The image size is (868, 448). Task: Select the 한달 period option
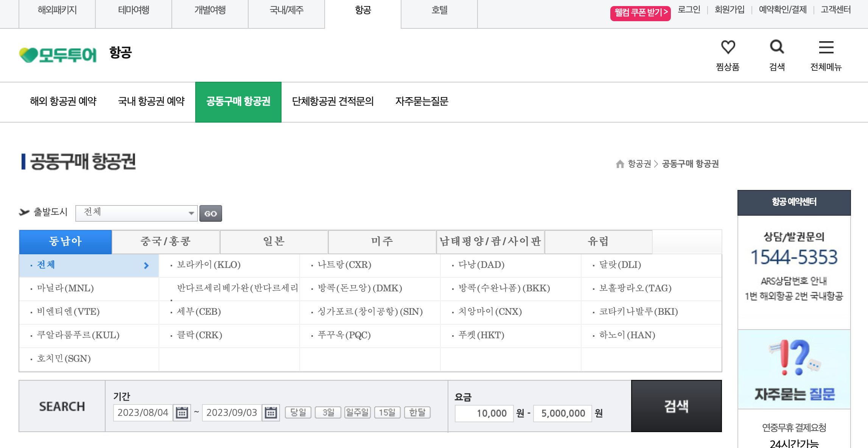[x=417, y=412]
